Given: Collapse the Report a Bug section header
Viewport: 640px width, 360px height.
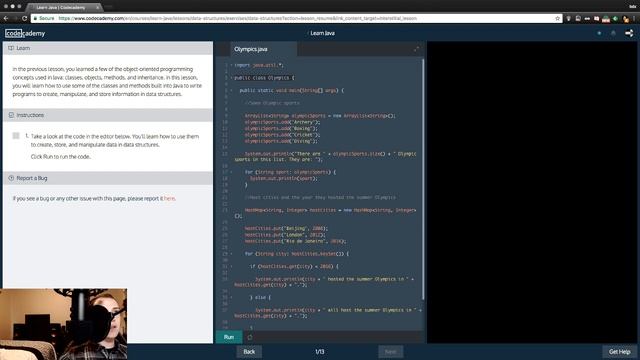Looking at the screenshot, I should pyautogui.click(x=108, y=178).
